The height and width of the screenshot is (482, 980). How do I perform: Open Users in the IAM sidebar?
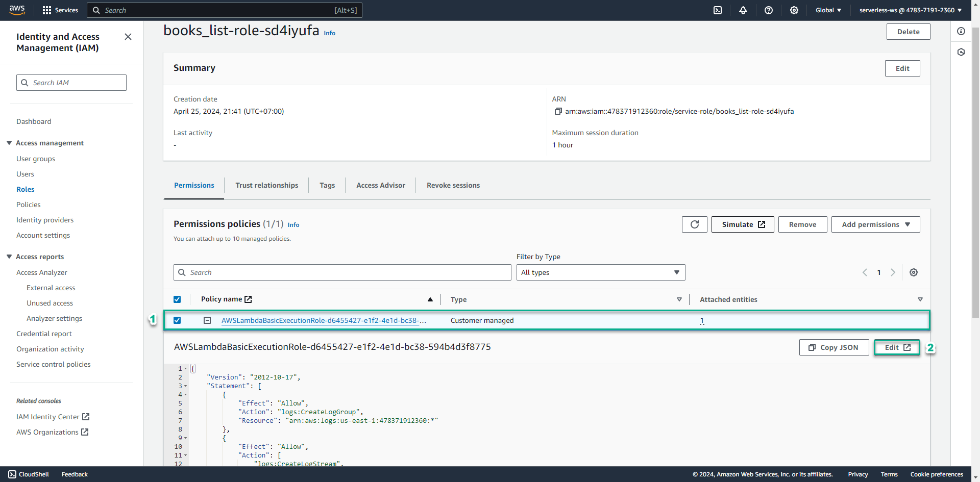point(25,174)
